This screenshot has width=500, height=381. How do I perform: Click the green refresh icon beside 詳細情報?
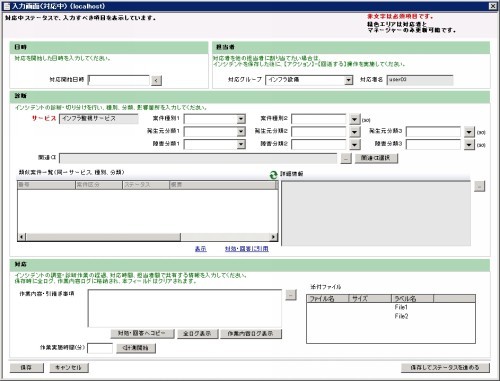pos(273,175)
